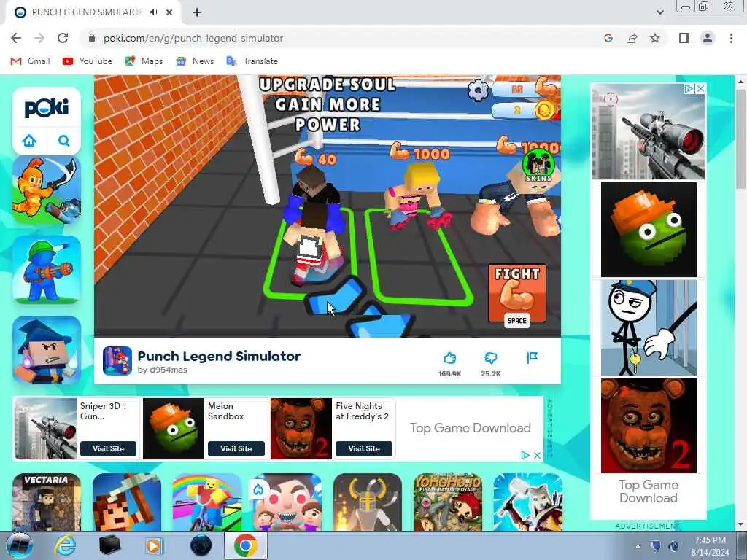
Task: Share this page icon
Action: coord(632,38)
